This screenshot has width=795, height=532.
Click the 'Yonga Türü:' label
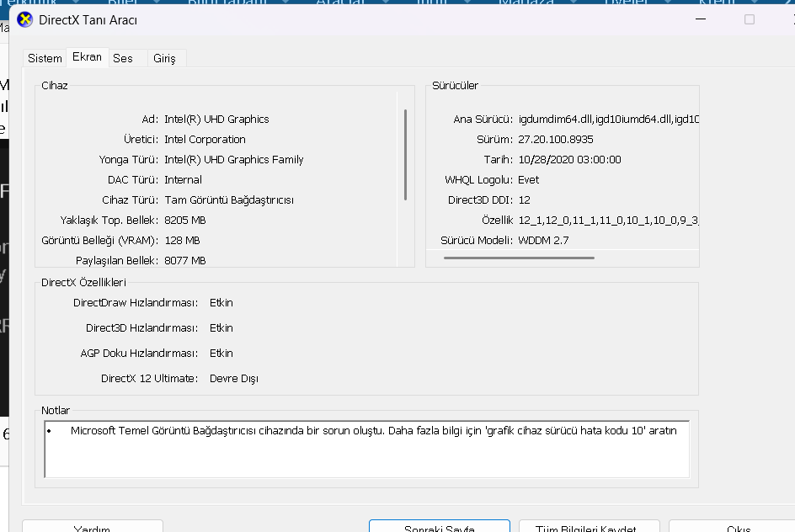[129, 160]
